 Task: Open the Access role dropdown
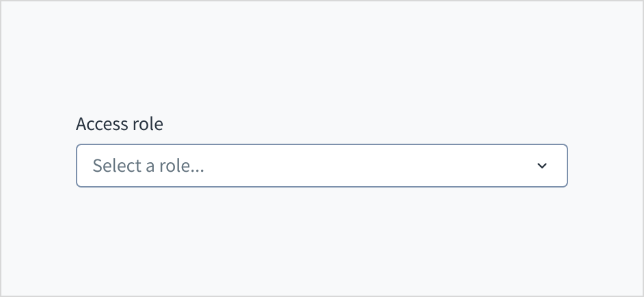[x=321, y=166]
